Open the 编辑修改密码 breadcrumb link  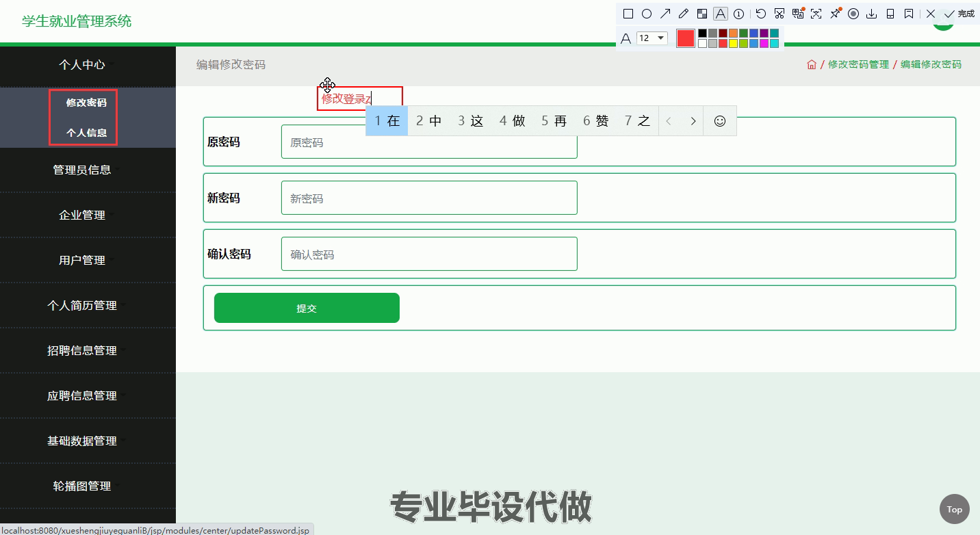(931, 64)
